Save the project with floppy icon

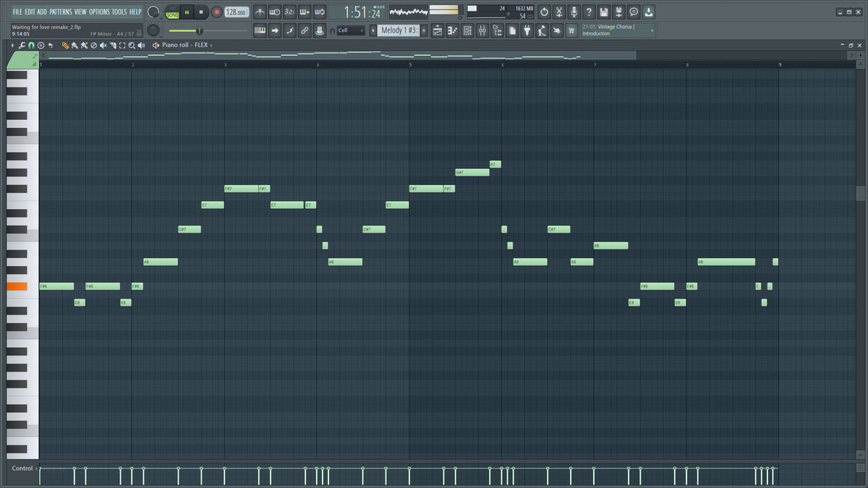(x=603, y=12)
